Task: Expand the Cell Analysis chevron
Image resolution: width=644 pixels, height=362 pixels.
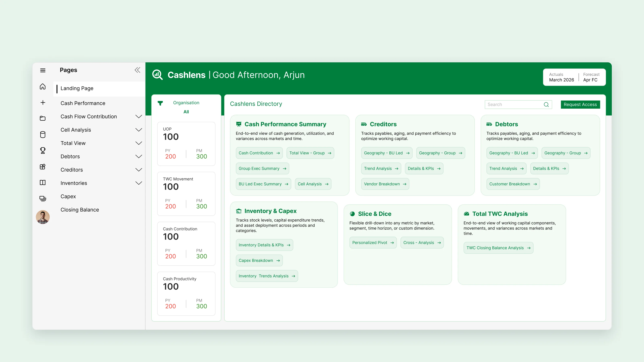Action: [139, 130]
